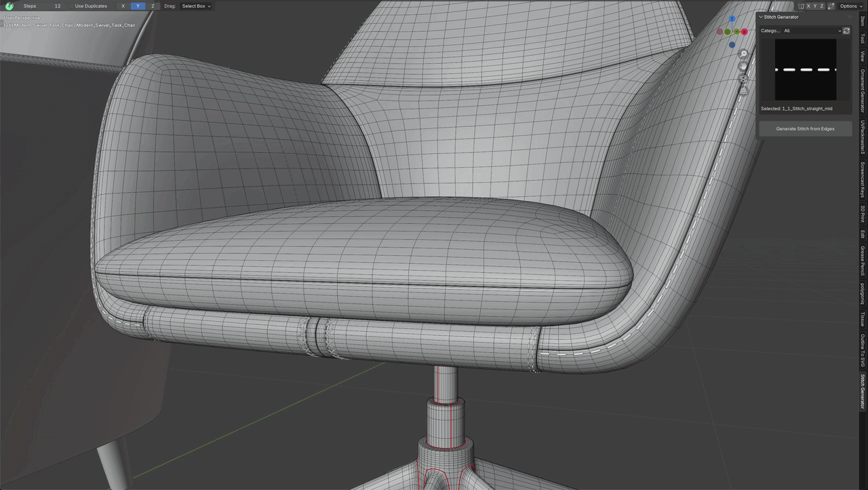
Task: Refresh the stitch category list
Action: tap(846, 31)
